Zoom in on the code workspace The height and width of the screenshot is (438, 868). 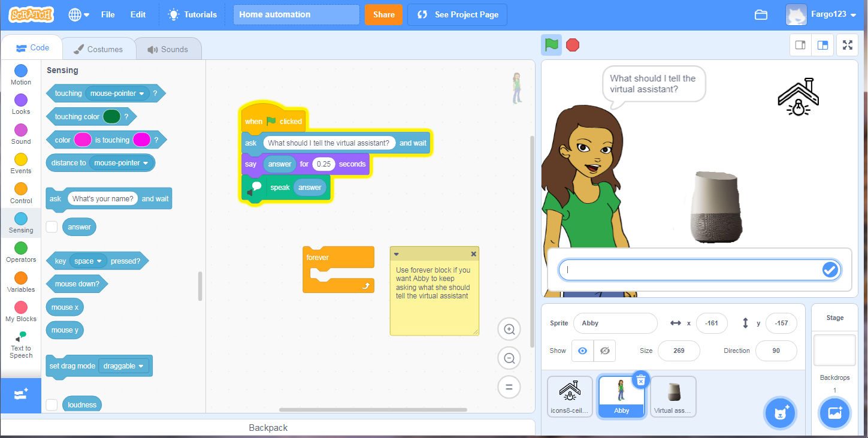(509, 329)
